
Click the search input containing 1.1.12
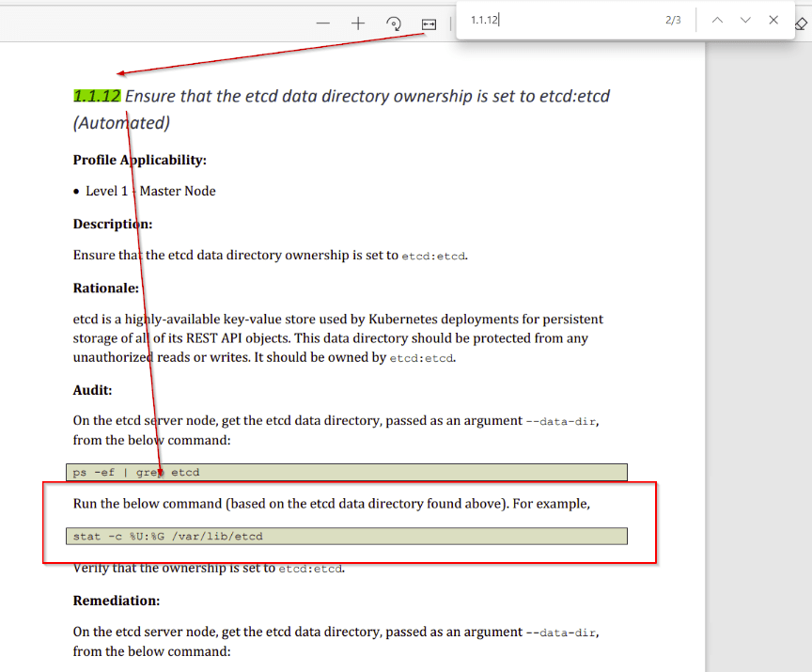tap(526, 20)
